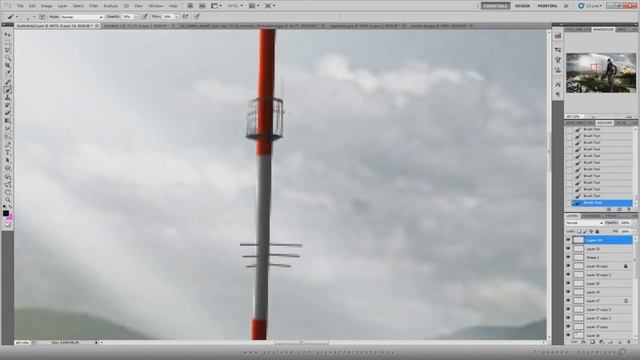Open the Layer menu

pos(62,6)
